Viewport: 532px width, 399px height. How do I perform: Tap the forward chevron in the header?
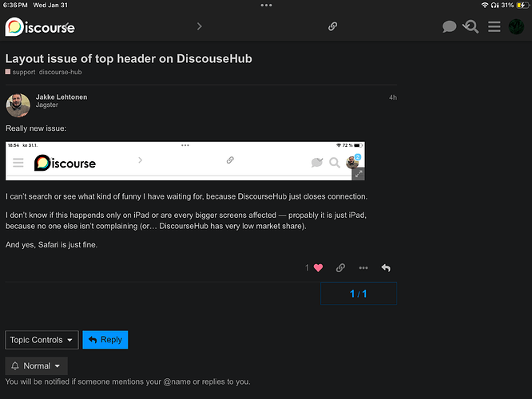tap(200, 26)
